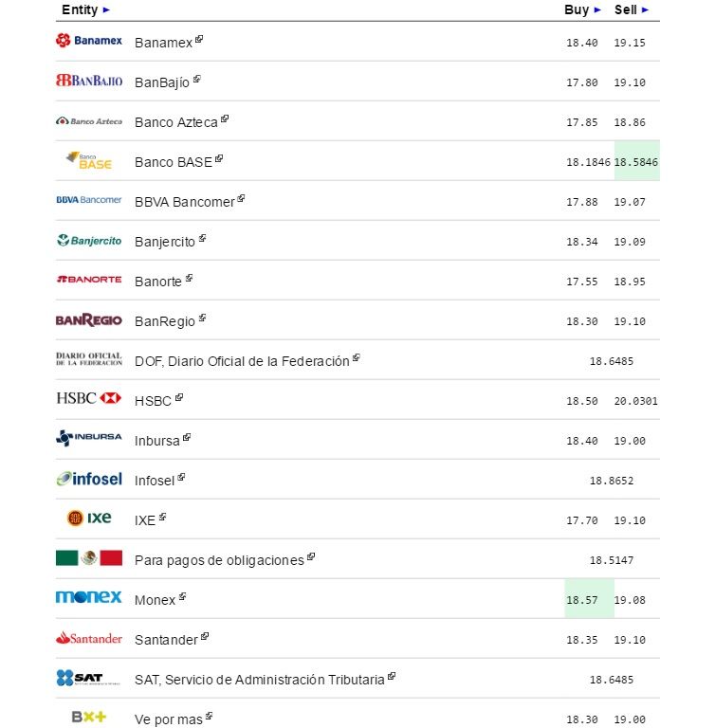Click the Mexican flag icon
This screenshot has width=715, height=728.
[88, 557]
